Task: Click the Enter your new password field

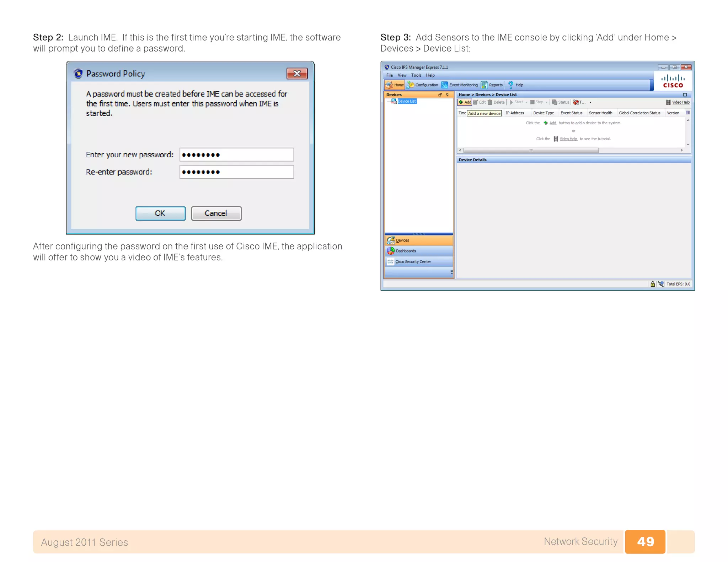Action: [236, 155]
